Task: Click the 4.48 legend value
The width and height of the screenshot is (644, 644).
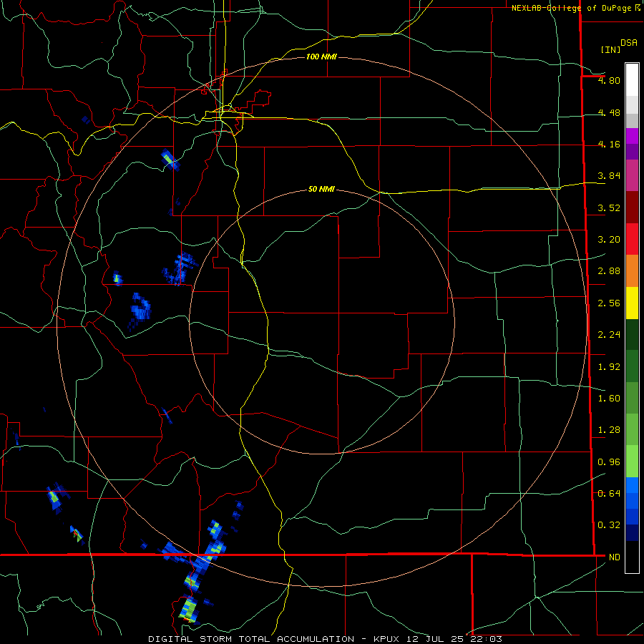Action: pyautogui.click(x=609, y=112)
